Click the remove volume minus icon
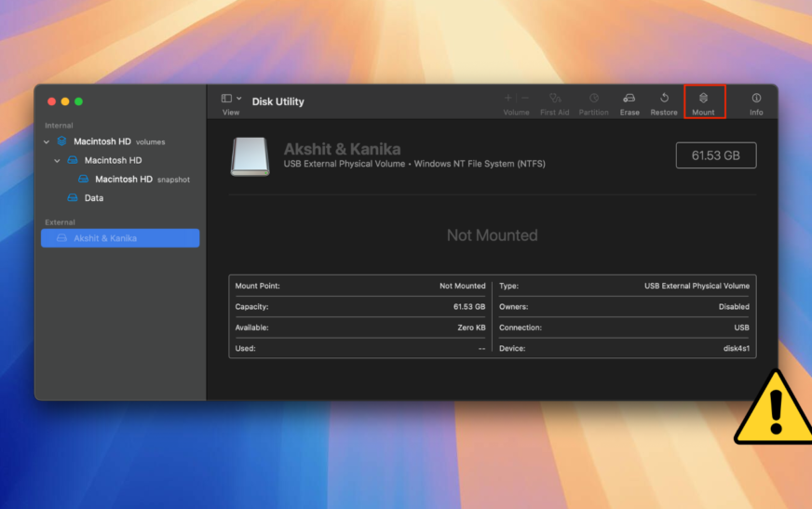The image size is (812, 509). point(525,98)
